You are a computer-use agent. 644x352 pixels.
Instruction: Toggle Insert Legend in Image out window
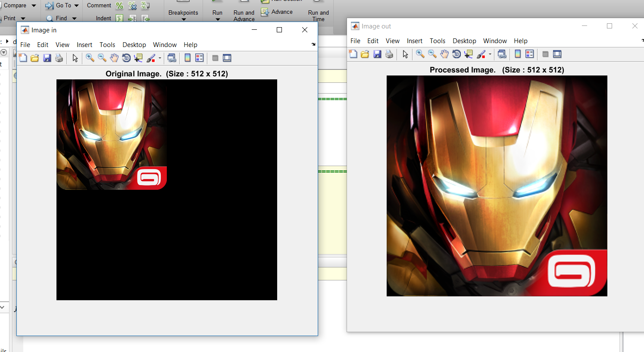(530, 54)
